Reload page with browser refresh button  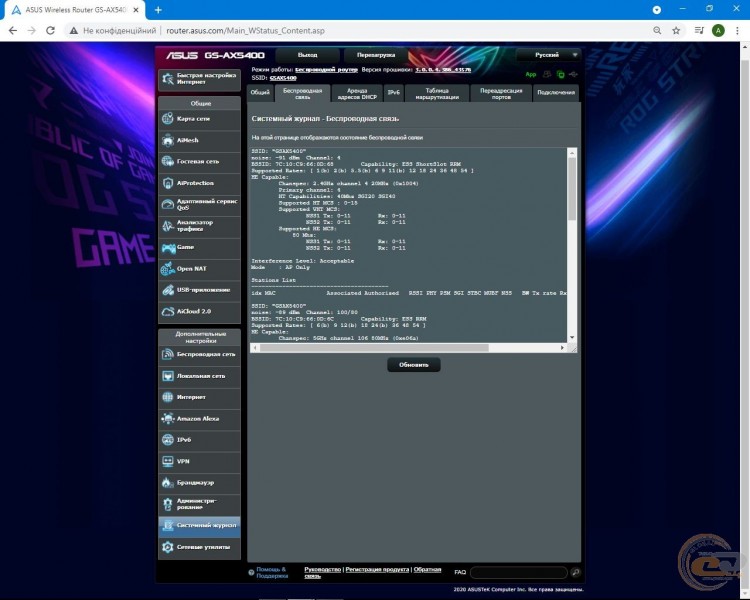point(50,31)
